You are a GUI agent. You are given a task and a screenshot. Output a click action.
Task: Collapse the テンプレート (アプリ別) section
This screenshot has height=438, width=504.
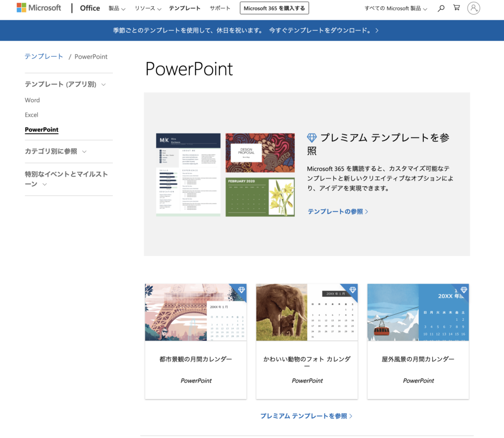click(x=65, y=84)
